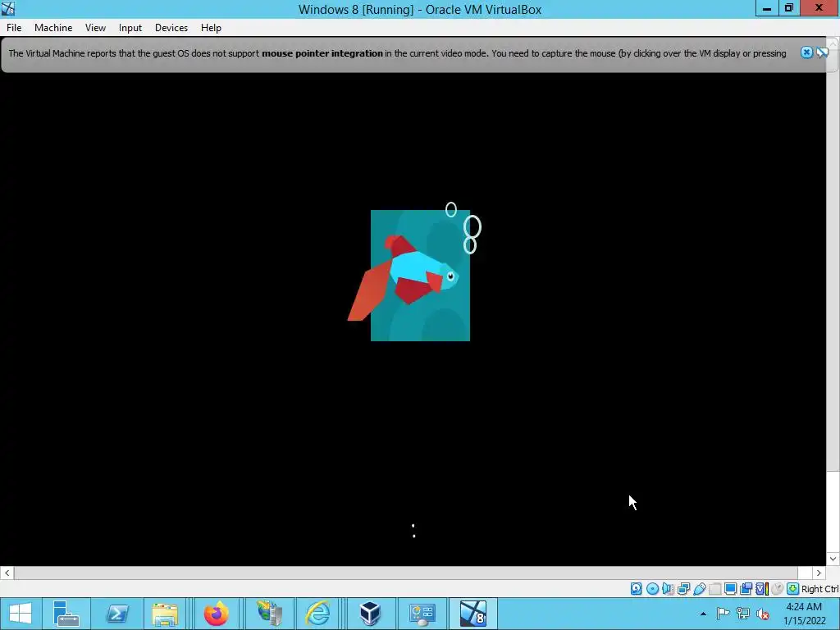Launch Windows PowerShell from the taskbar
Screen dimensions: 840x630
(x=116, y=614)
